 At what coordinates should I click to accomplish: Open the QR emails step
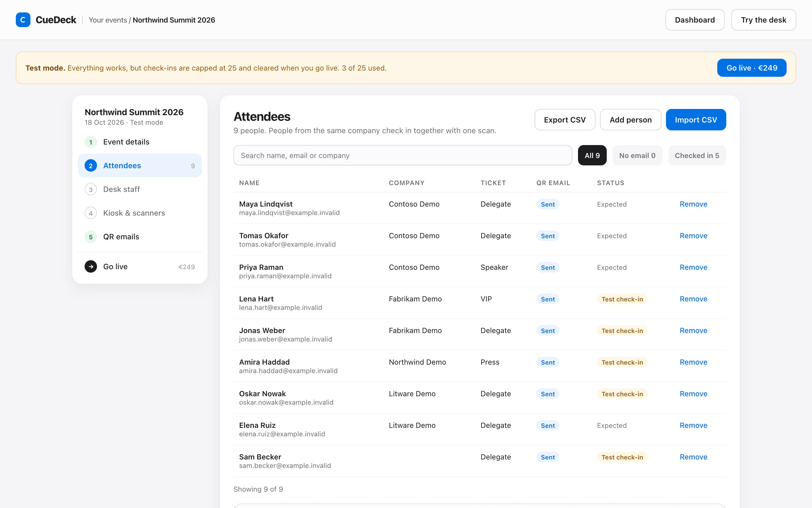coord(140,237)
